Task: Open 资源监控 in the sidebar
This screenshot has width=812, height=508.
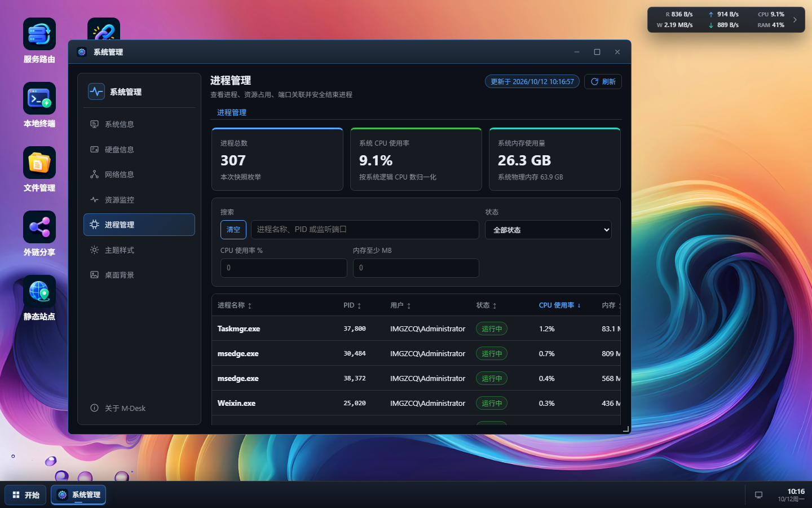Action: pyautogui.click(x=139, y=200)
